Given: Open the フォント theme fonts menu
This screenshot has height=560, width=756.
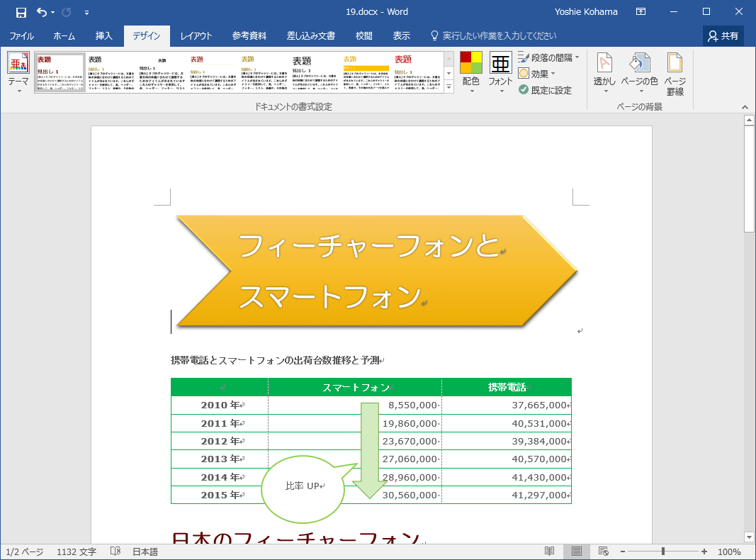Looking at the screenshot, I should tap(500, 72).
